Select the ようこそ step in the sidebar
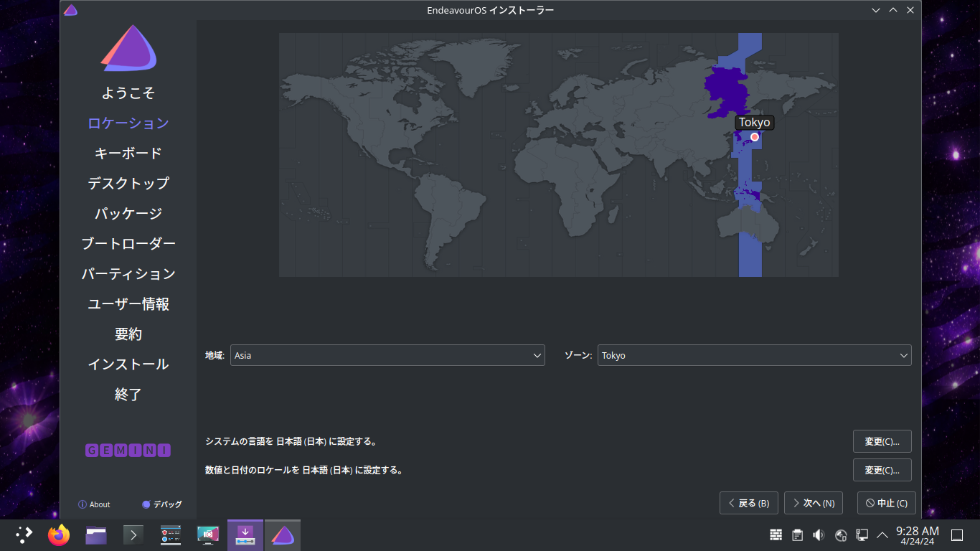Screen dimensions: 980x551 128,93
